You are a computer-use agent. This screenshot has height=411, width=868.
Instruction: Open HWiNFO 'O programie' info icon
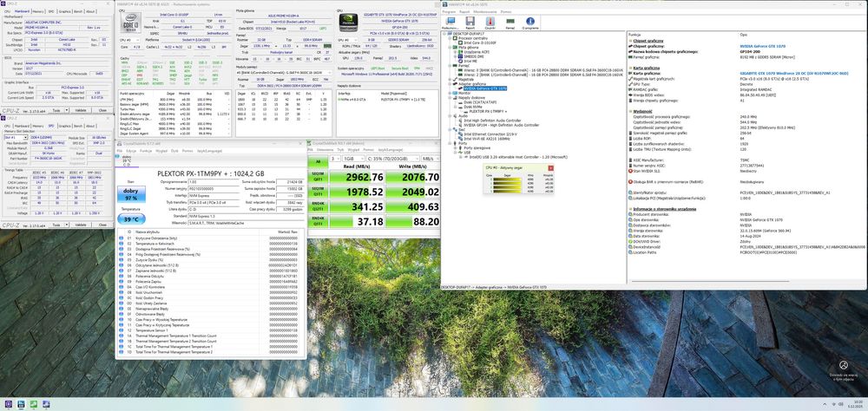pyautogui.click(x=529, y=22)
